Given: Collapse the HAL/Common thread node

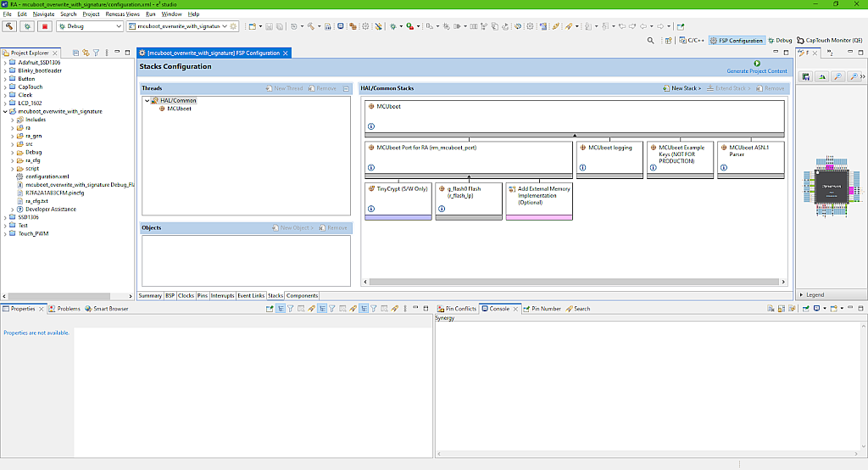Looking at the screenshot, I should click(147, 101).
